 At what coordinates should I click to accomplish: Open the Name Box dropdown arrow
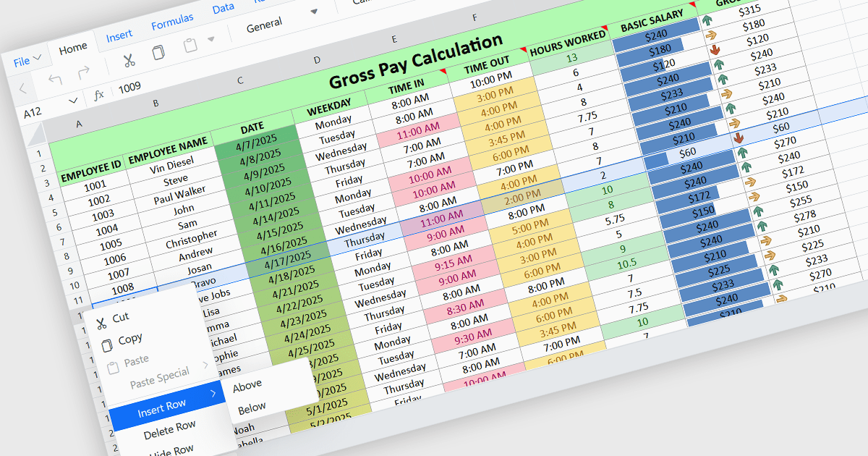pyautogui.click(x=73, y=101)
